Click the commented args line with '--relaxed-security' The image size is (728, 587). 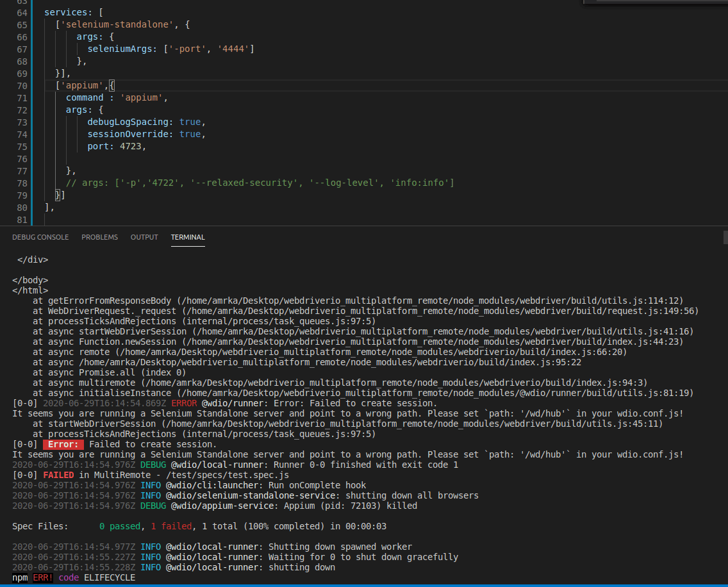260,183
